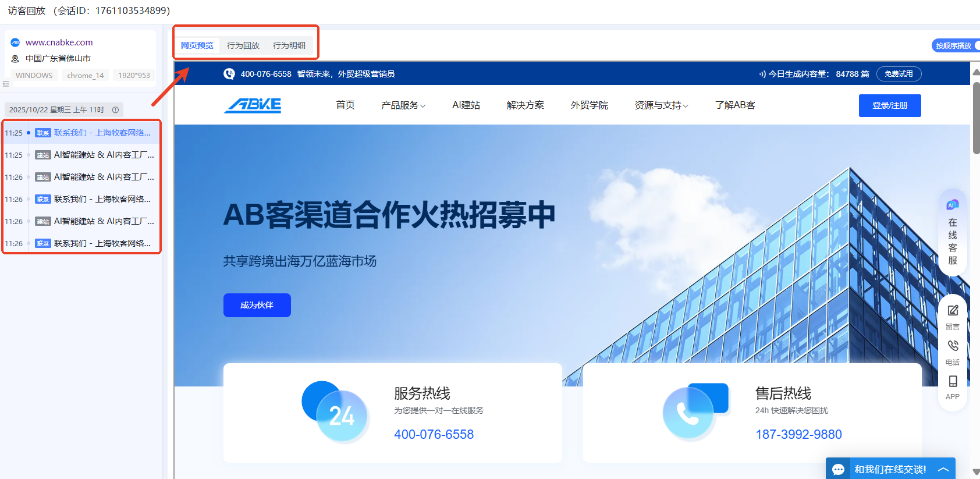
Task: Click the speaker icon beside 今日生成内容量
Action: 762,74
